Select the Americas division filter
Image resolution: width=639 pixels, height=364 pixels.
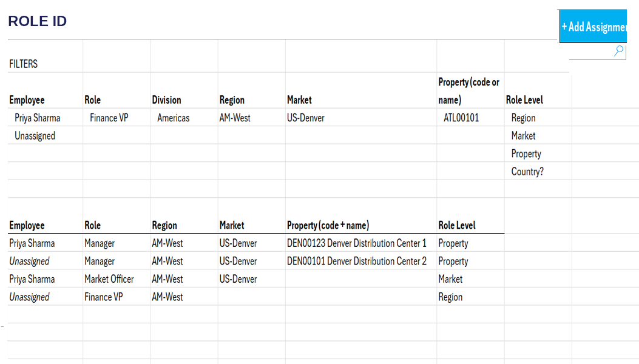coord(173,118)
